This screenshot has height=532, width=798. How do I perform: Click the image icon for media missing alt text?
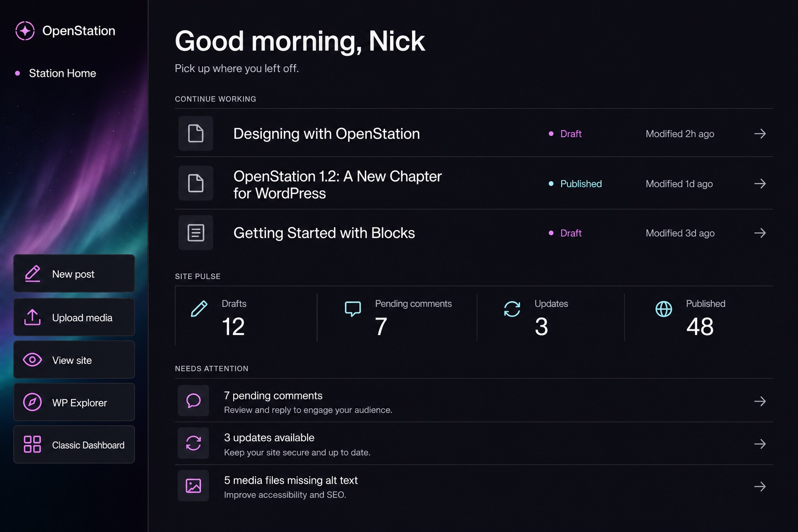pos(193,486)
